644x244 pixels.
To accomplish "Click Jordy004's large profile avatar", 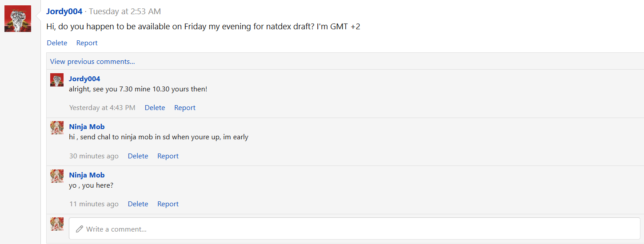I will pos(18,19).
